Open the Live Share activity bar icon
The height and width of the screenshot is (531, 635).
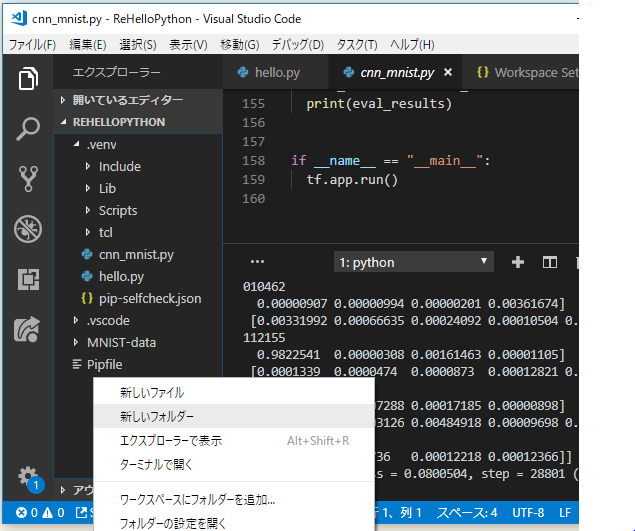[27, 329]
